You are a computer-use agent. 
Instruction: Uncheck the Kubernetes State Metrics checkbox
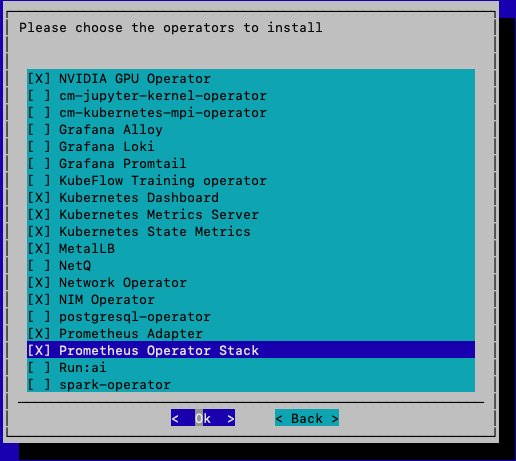[x=39, y=232]
